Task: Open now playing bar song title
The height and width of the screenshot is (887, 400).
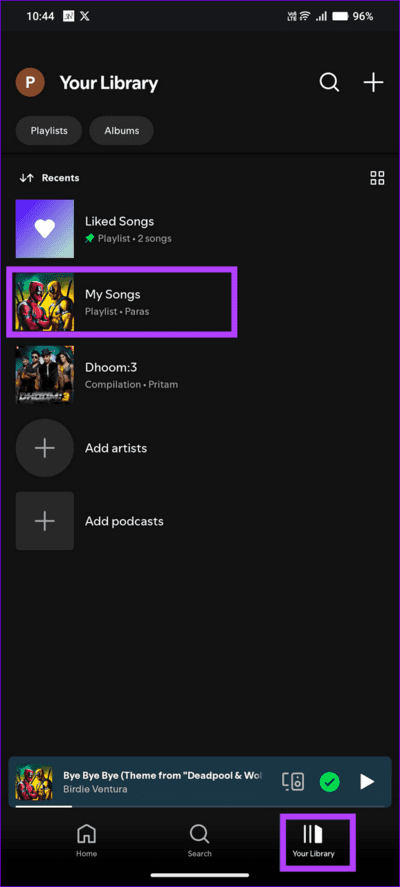Action: 162,775
